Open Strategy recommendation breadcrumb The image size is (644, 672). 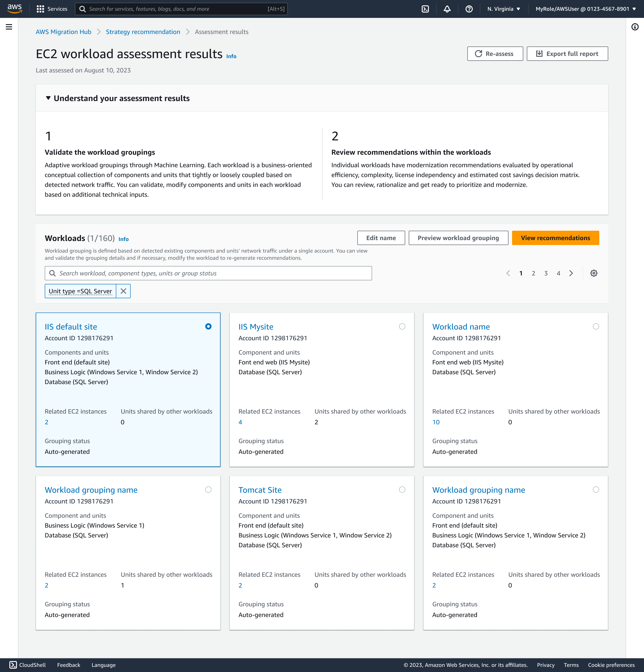[x=143, y=32]
